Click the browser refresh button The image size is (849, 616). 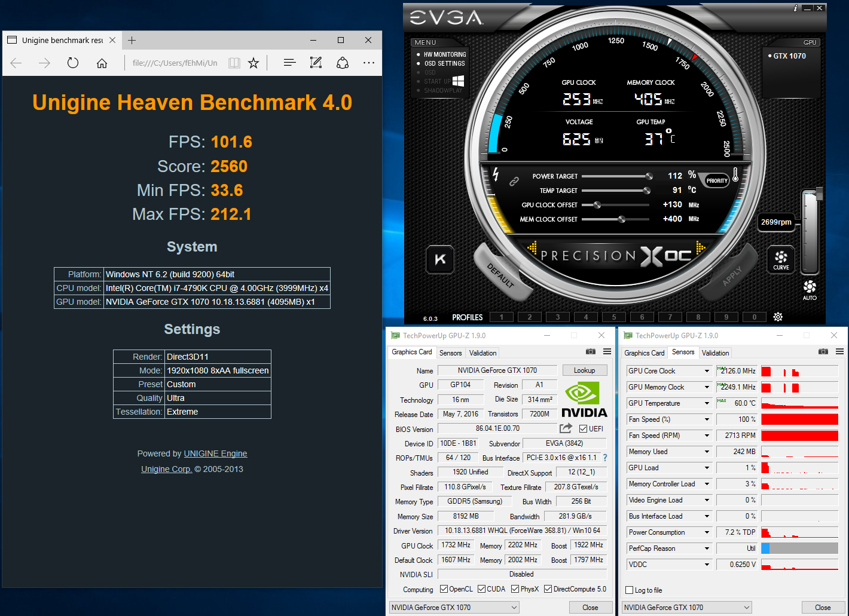73,63
